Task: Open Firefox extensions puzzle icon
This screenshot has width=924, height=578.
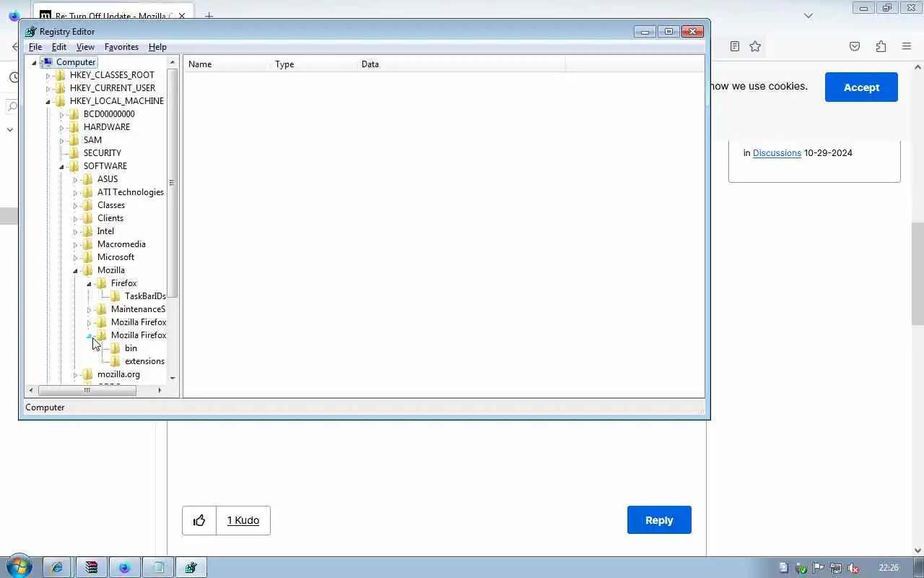Action: (x=881, y=46)
